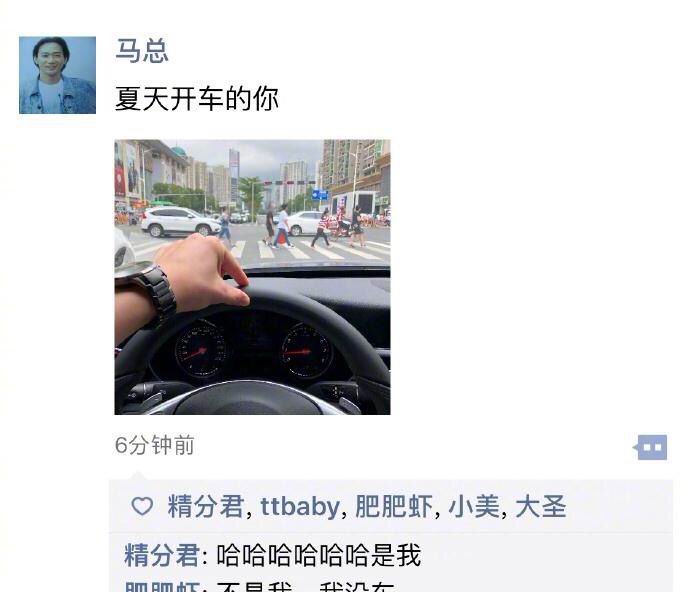Reply to 肥肥虾's partially visible comment
This screenshot has height=592, width=690.
coord(305,586)
